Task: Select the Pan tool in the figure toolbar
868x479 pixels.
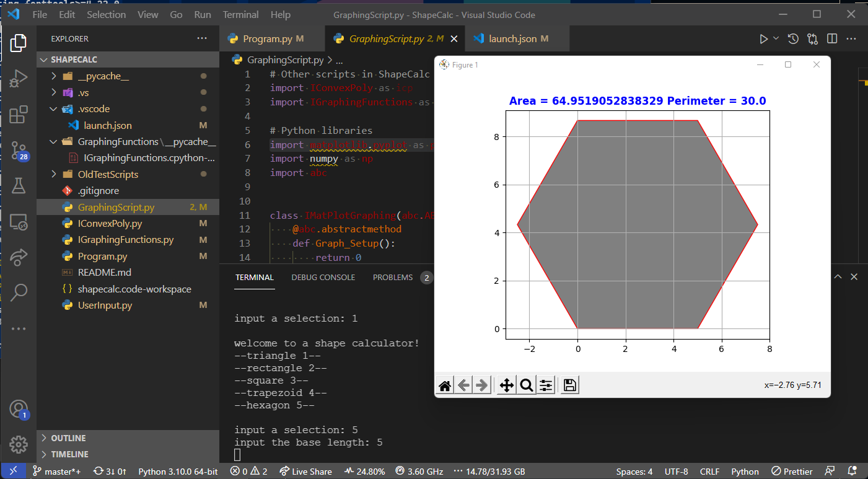Action: (506, 385)
